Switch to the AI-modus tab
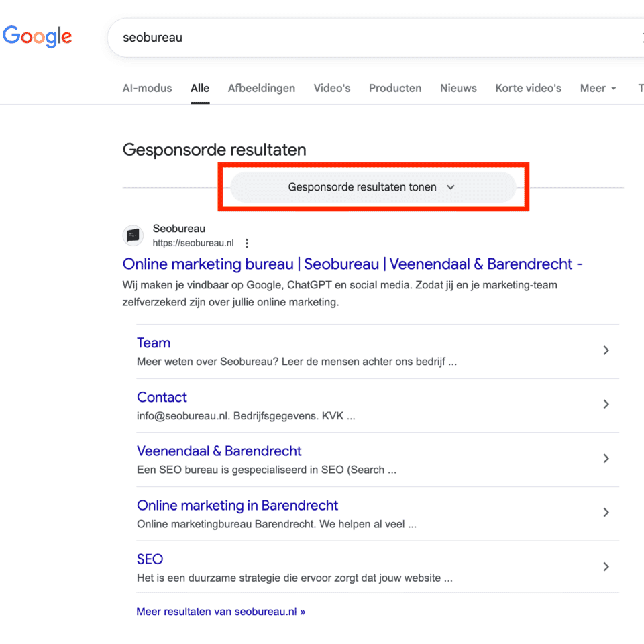This screenshot has height=644, width=644. tap(147, 88)
